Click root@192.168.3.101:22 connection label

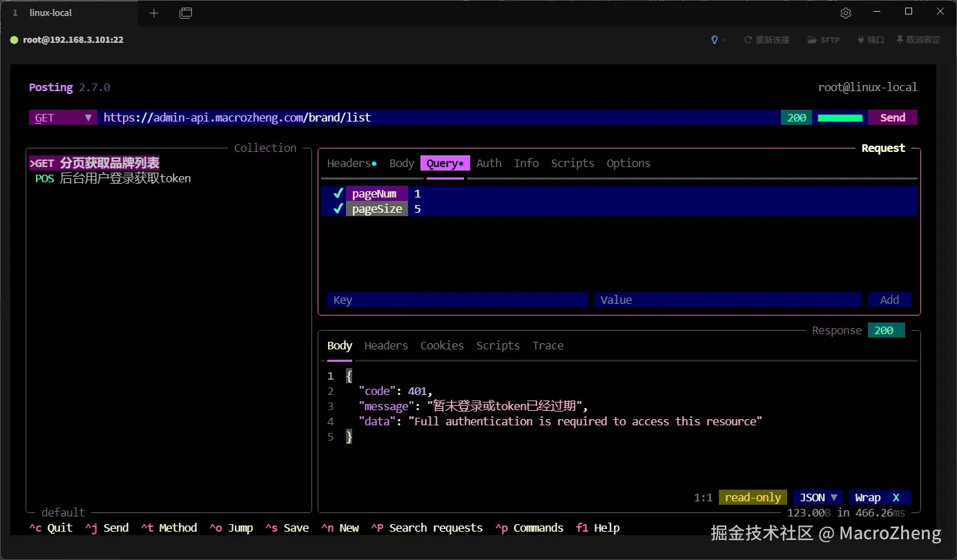click(x=73, y=40)
